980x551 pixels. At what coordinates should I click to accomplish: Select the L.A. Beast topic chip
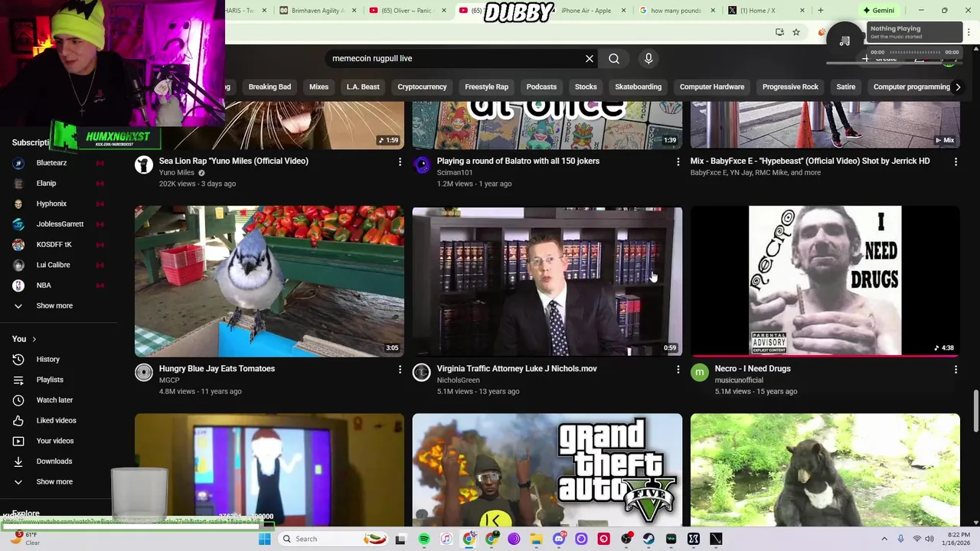pos(363,87)
